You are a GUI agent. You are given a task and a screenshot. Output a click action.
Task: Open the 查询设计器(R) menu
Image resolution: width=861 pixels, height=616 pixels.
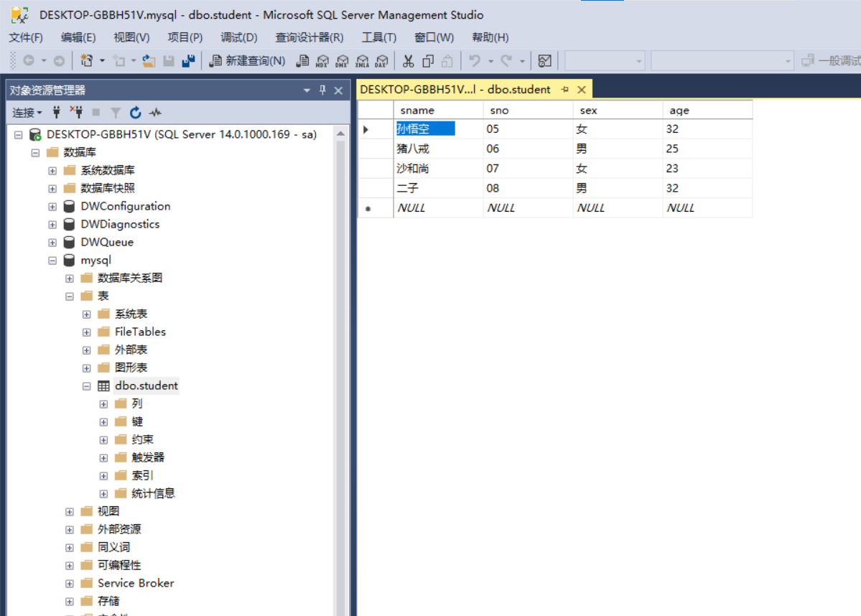[310, 37]
